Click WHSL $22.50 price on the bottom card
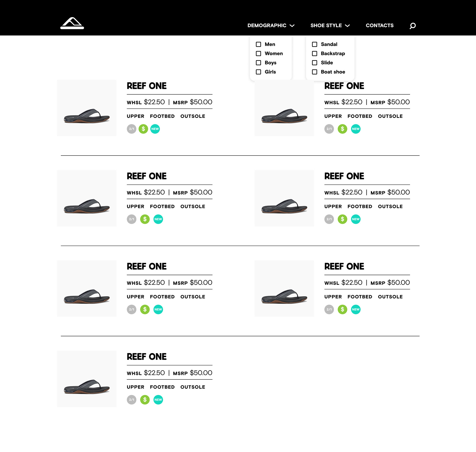 [x=146, y=373]
